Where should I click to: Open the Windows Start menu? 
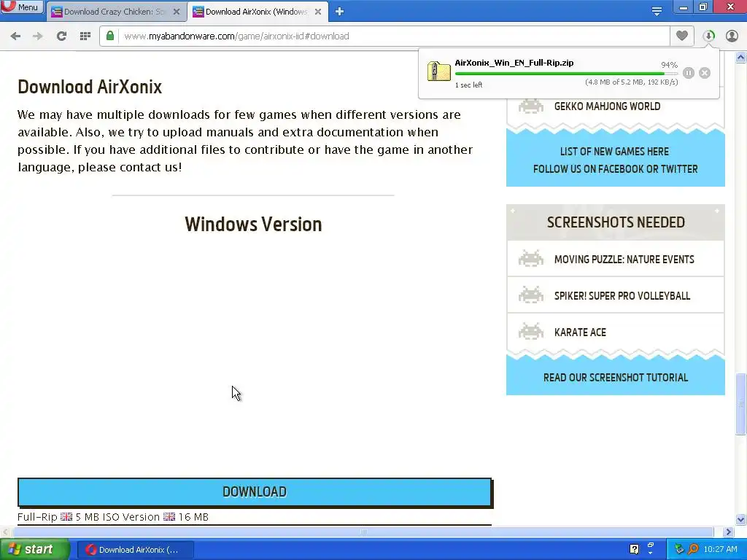[x=34, y=550]
